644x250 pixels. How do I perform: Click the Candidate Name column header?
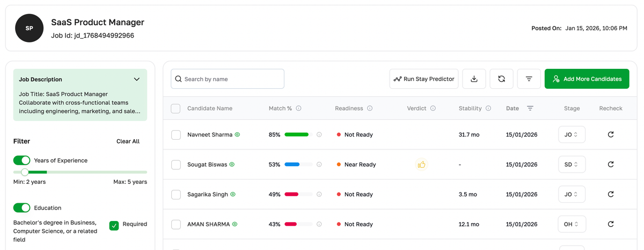210,108
